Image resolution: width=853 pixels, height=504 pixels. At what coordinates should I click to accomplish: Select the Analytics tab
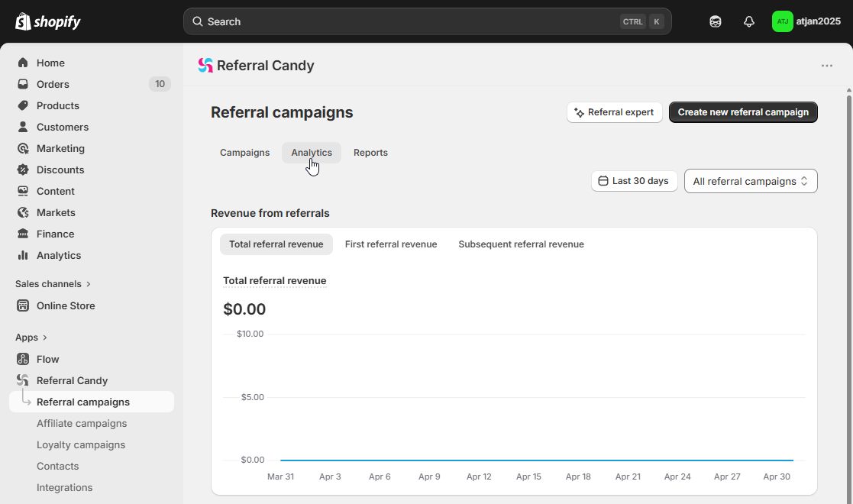pos(311,153)
